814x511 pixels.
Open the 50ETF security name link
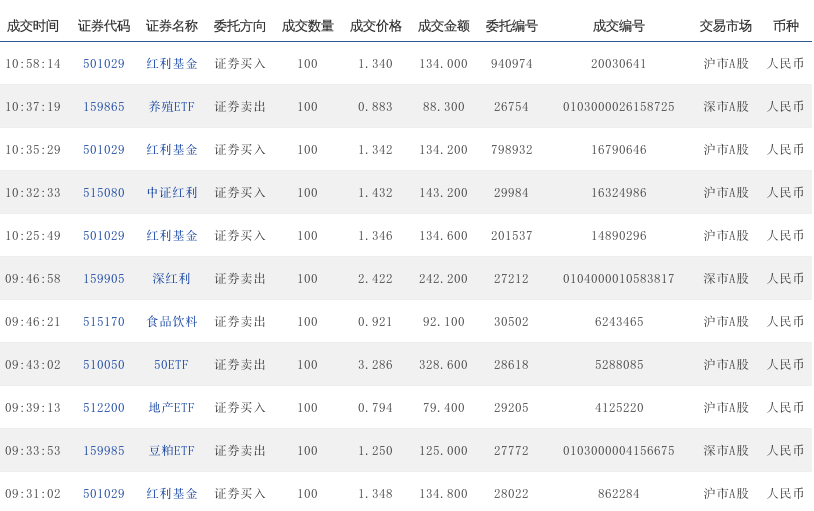(x=171, y=365)
